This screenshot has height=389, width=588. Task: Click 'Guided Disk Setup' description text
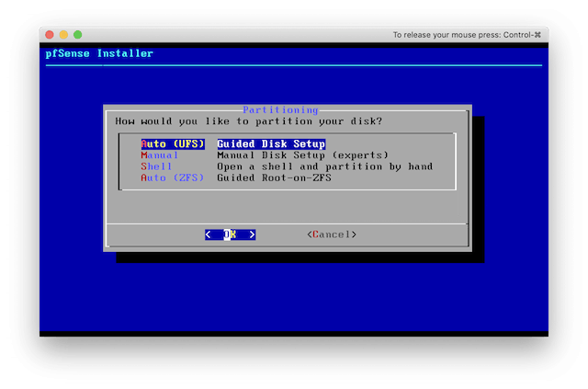[x=271, y=143]
